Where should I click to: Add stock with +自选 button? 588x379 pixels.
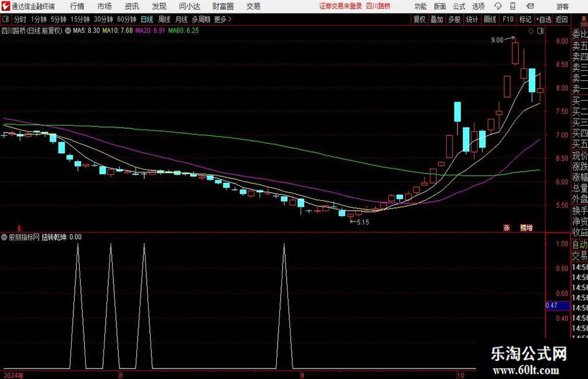[543, 19]
